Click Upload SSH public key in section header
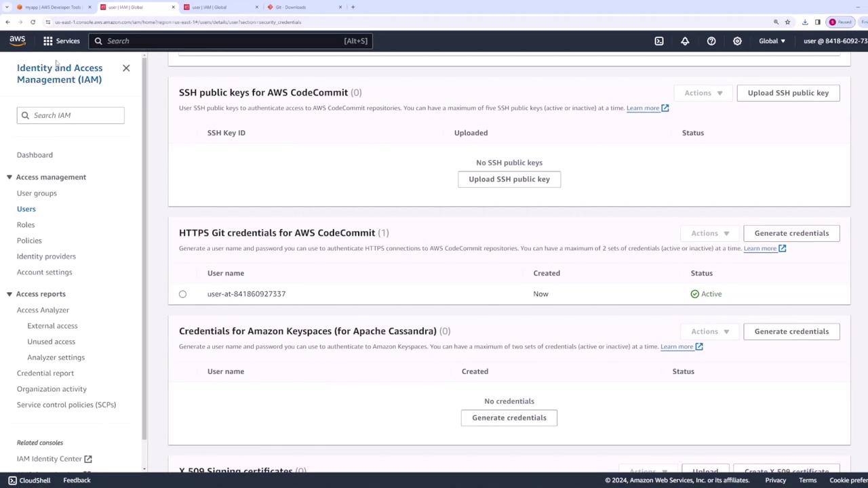Image resolution: width=868 pixels, height=488 pixels. click(x=788, y=93)
